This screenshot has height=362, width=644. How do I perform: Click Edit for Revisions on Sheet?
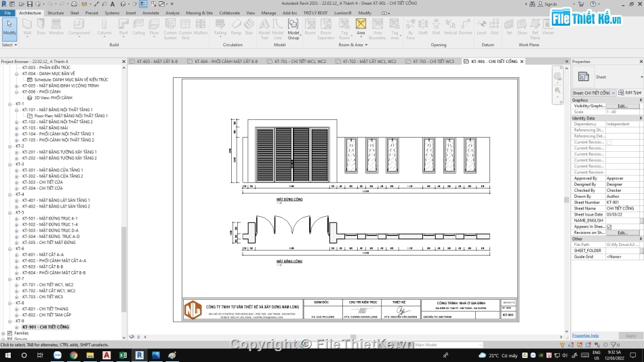pyautogui.click(x=622, y=233)
